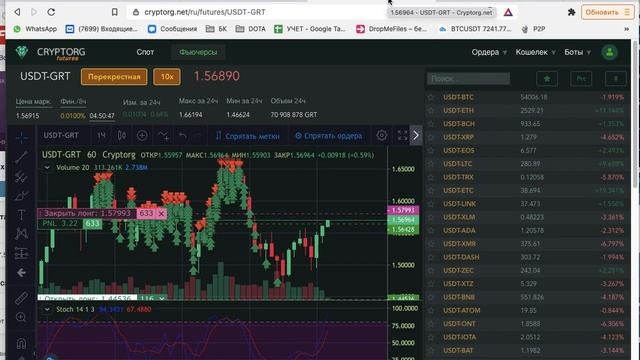Open the DOTA bookmarks folder
This screenshot has height=360, width=640.
click(x=251, y=29)
